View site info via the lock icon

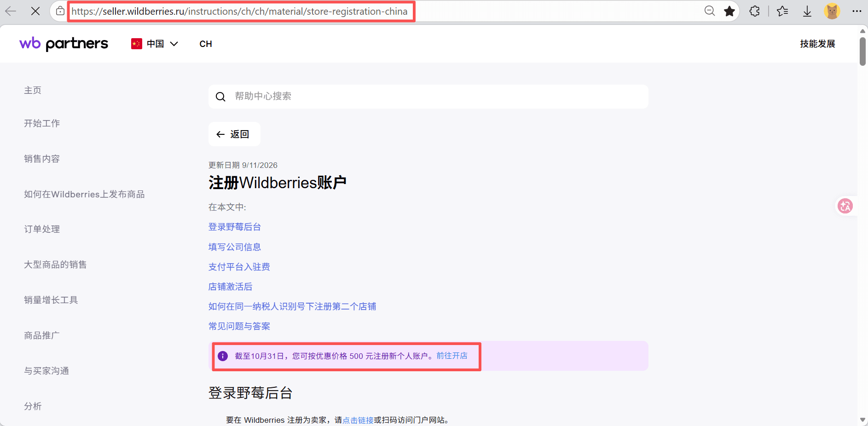pyautogui.click(x=60, y=11)
